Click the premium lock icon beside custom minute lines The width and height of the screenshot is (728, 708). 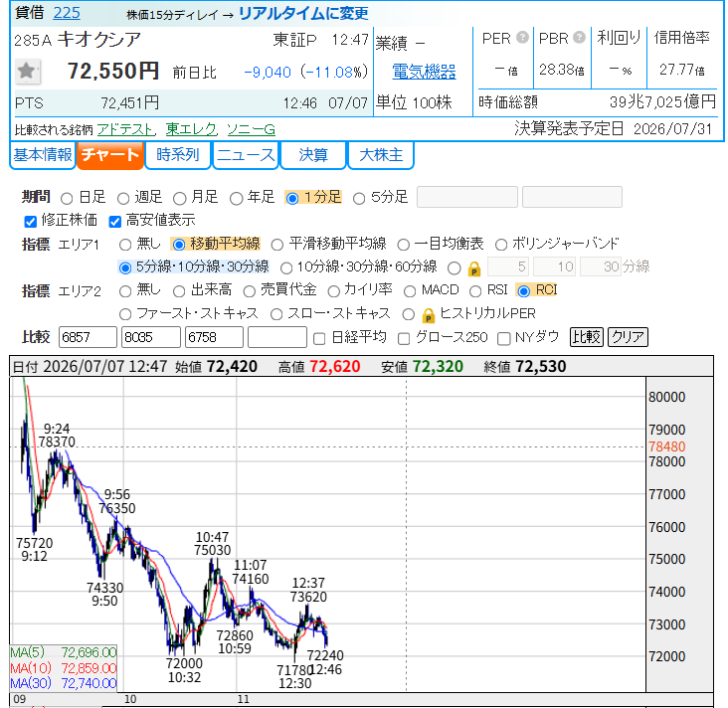(x=474, y=268)
